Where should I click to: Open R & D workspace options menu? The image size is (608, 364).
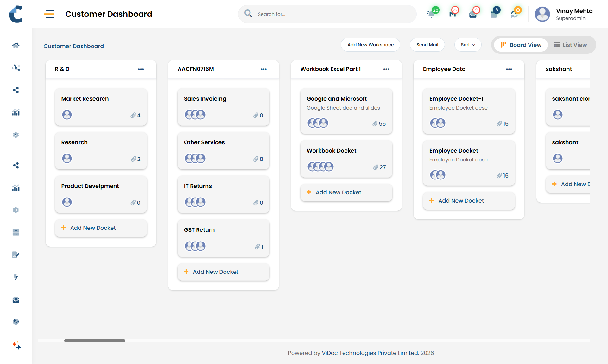click(141, 69)
